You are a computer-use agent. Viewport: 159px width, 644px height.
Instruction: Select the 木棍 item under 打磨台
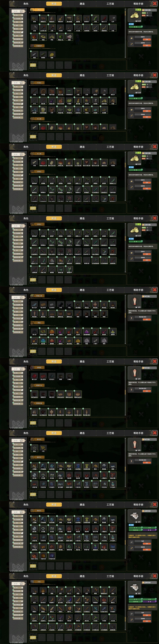coord(34,92)
